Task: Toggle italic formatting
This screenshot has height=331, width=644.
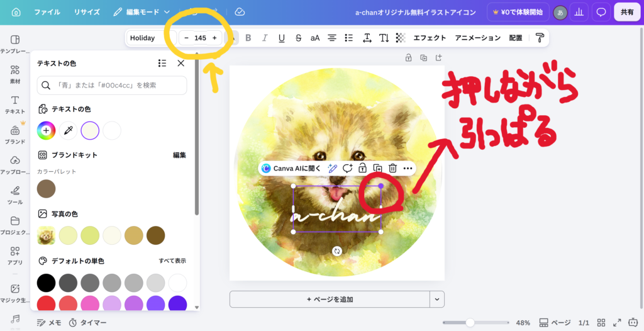Action: pyautogui.click(x=265, y=38)
